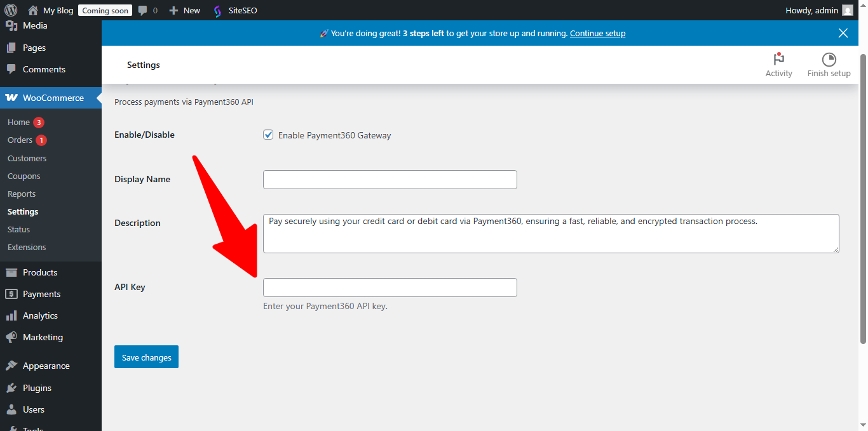Click the SiteSEO icon in top bar
This screenshot has height=431, width=868.
[218, 11]
